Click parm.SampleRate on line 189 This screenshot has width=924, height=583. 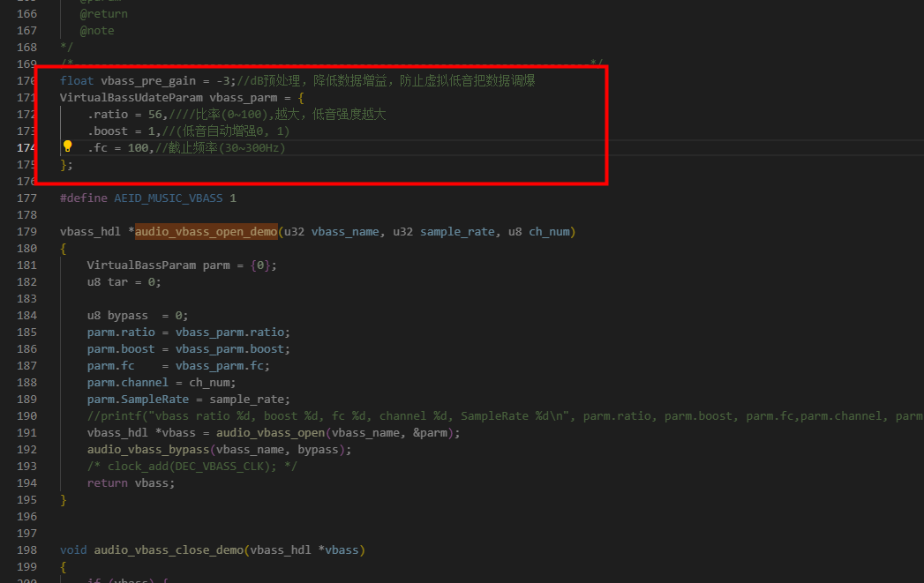138,400
